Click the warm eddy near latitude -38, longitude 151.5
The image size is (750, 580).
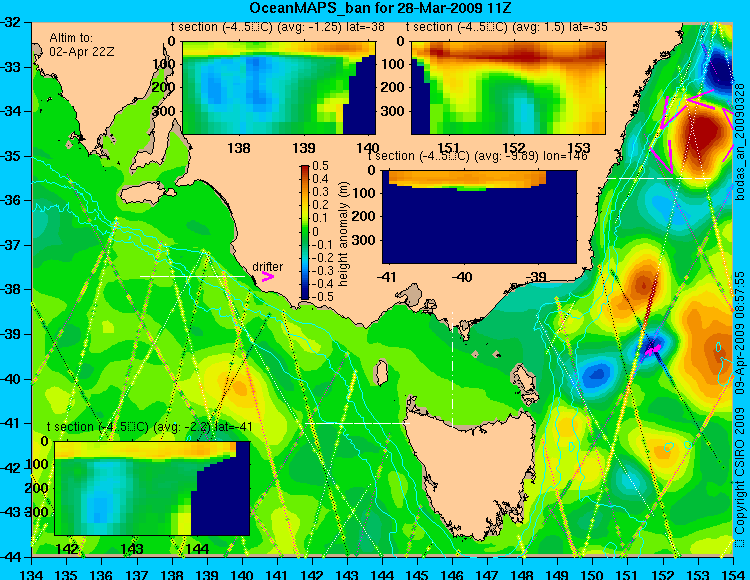642,285
